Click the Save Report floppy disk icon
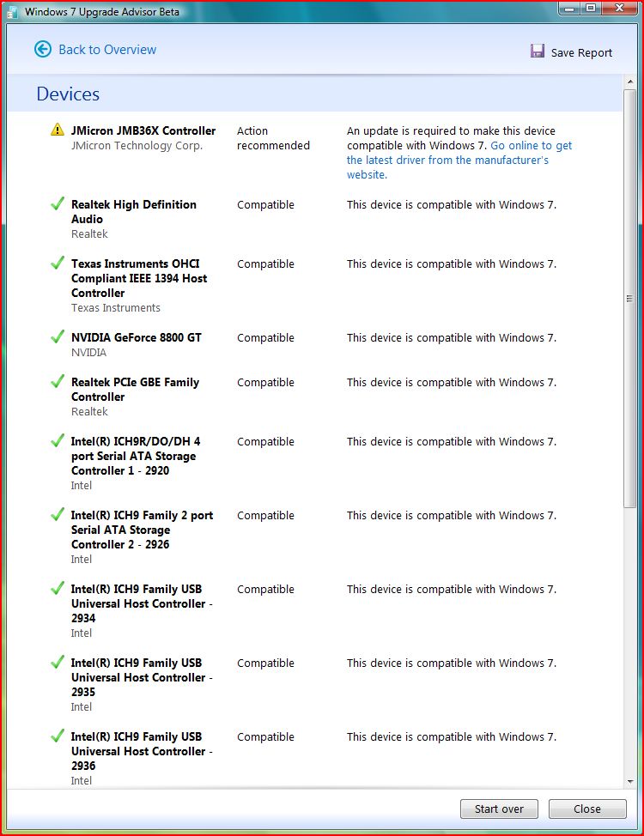The image size is (644, 836). (538, 51)
